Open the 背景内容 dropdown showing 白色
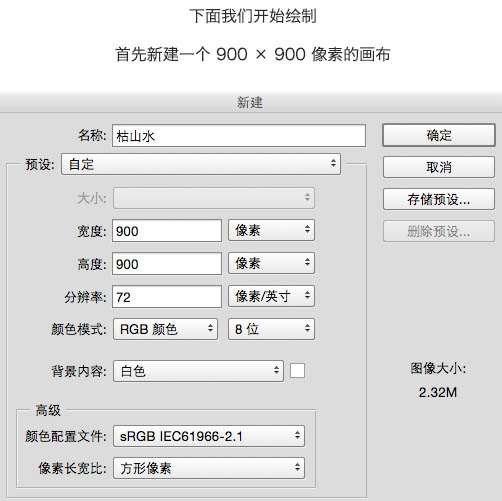Screen dimensions: 502x501 (198, 371)
